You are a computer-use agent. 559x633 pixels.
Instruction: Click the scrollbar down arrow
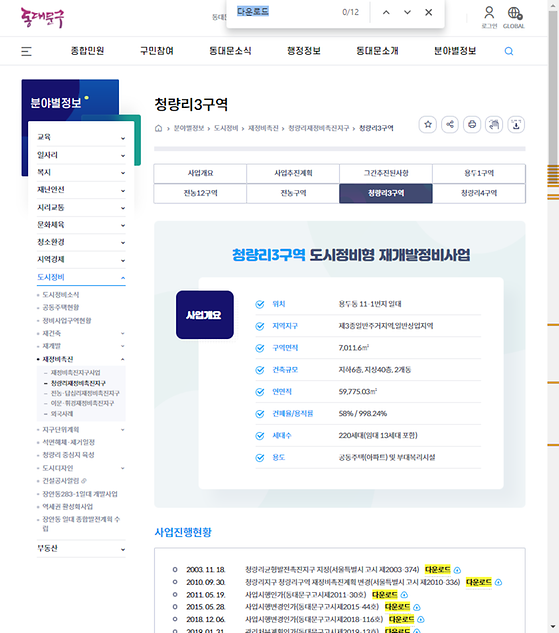[553, 628]
